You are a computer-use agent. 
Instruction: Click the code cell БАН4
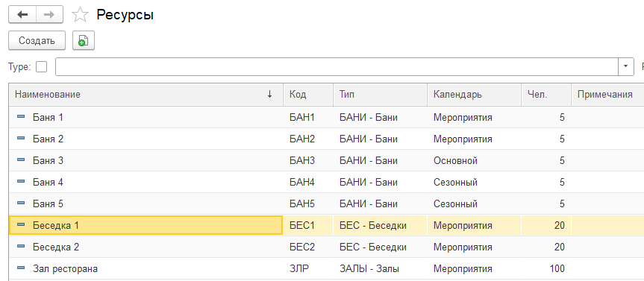pyautogui.click(x=302, y=182)
